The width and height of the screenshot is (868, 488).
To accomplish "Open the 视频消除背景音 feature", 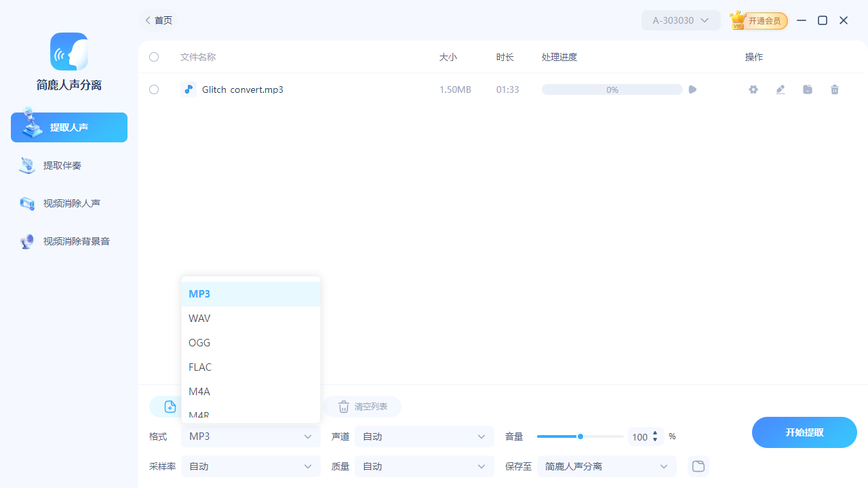I will click(68, 241).
